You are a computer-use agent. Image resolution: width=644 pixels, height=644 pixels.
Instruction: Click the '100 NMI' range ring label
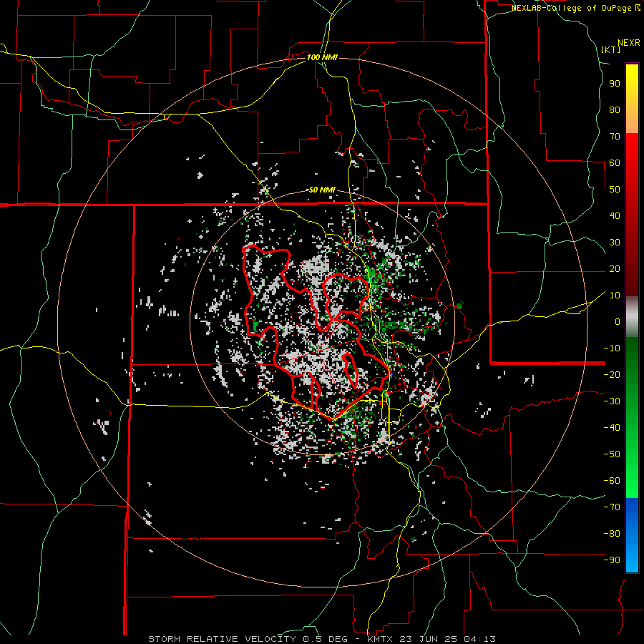click(x=322, y=57)
